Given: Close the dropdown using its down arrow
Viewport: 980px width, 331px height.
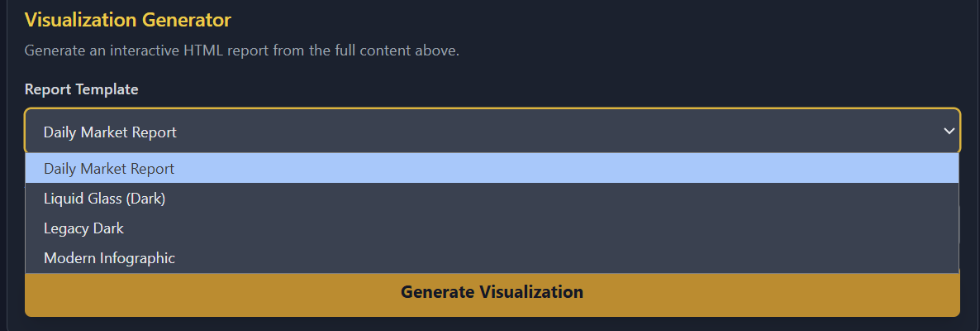Looking at the screenshot, I should (949, 132).
